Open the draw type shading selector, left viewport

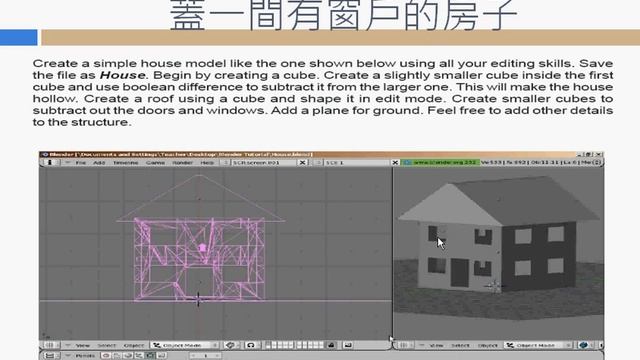click(231, 345)
